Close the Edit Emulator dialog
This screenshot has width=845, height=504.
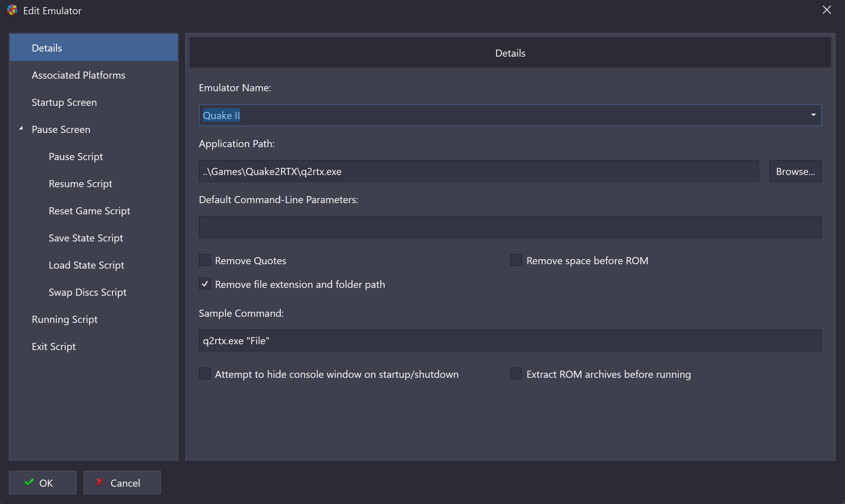(827, 10)
